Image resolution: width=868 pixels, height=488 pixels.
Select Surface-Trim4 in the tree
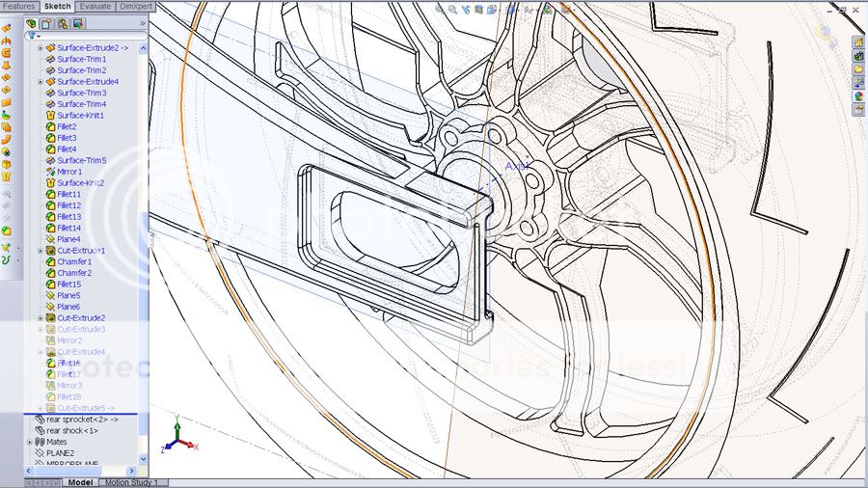82,104
